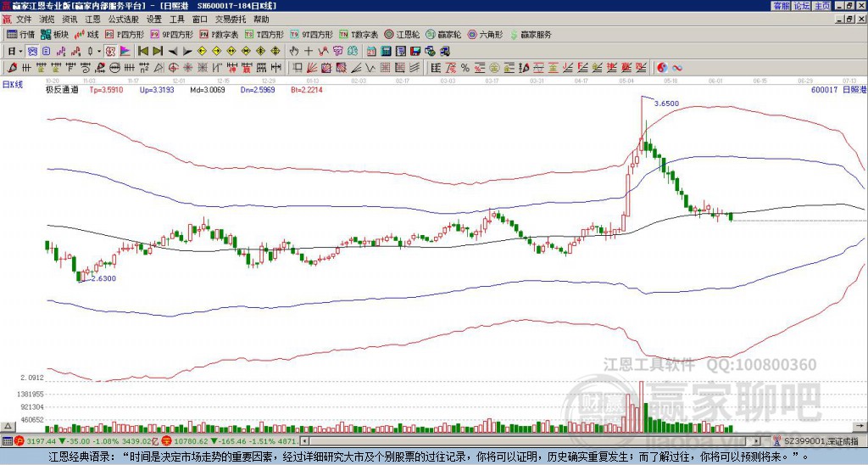Toggle the 权 price adjustment button
Viewport: 868px width, 465px height.
[110, 52]
